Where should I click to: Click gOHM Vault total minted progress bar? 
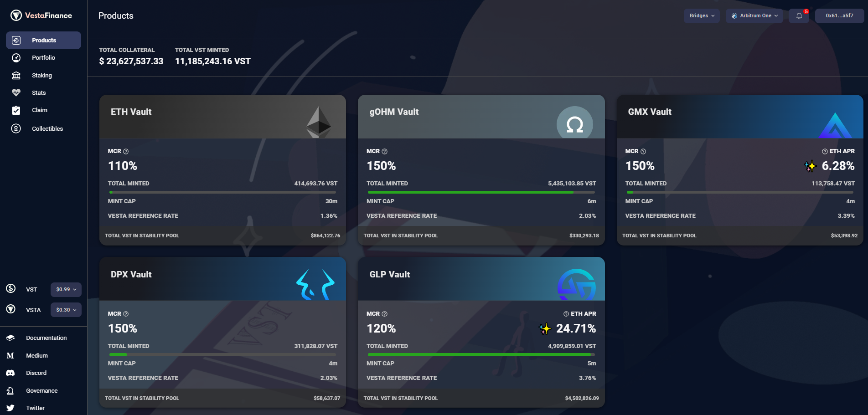(x=481, y=192)
